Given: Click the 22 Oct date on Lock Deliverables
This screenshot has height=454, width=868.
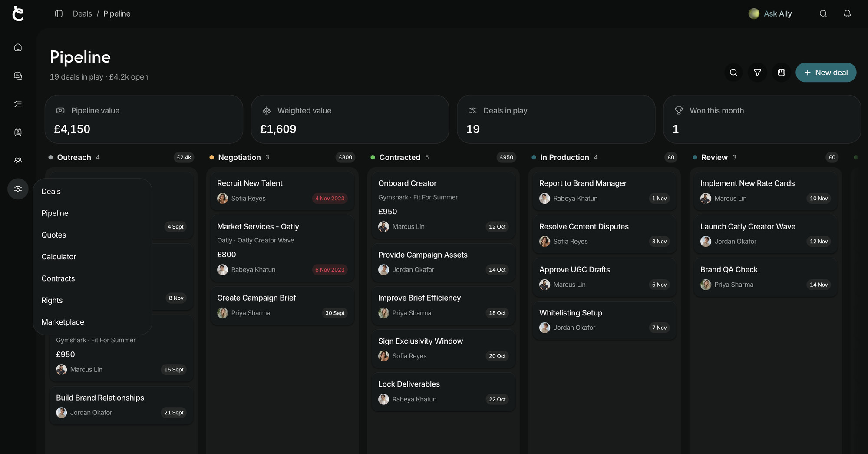Looking at the screenshot, I should coord(497,399).
